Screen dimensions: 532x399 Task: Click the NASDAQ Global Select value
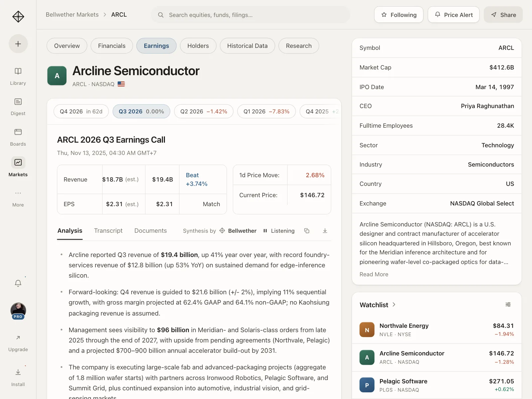[x=482, y=203]
